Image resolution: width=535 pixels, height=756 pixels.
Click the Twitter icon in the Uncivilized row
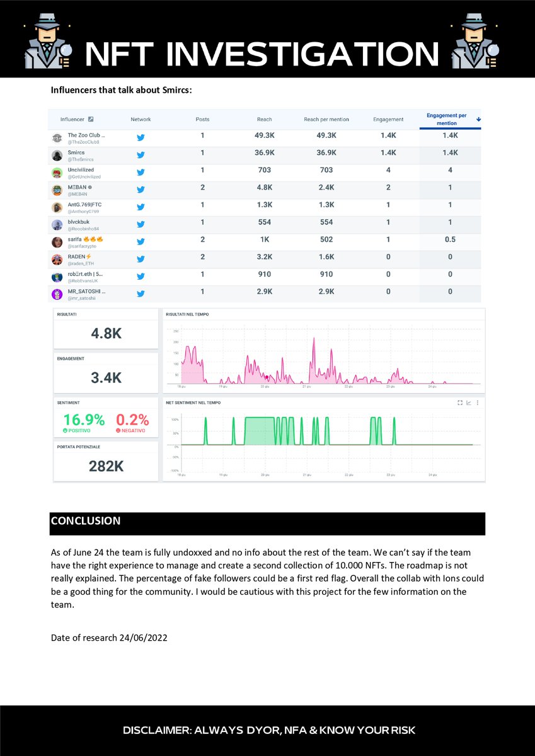pos(141,171)
